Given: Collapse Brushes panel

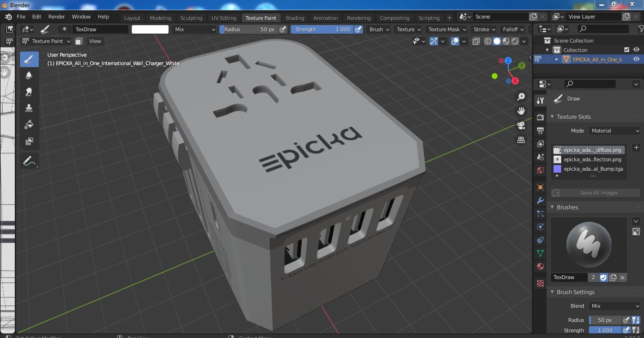Looking at the screenshot, I should tap(552, 207).
